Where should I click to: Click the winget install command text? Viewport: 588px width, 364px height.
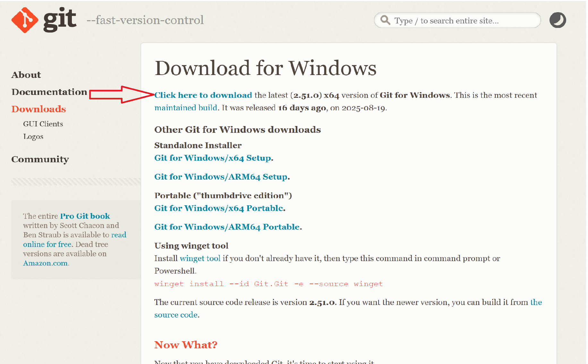tap(268, 284)
